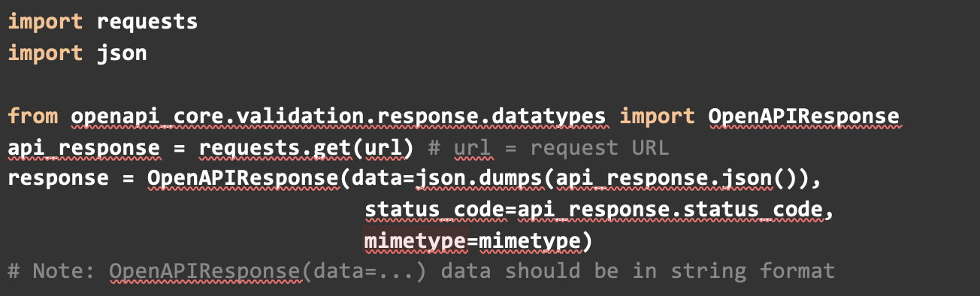Click 'requests.get(url)' function call
The image size is (980, 296).
pyautogui.click(x=307, y=149)
